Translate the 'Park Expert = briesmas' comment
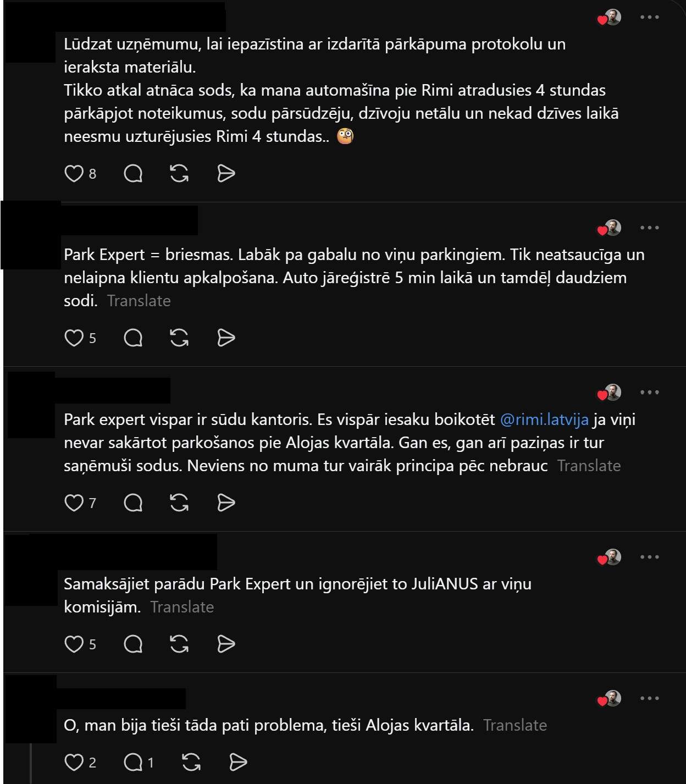Screen dimensions: 686x784 click(x=139, y=301)
